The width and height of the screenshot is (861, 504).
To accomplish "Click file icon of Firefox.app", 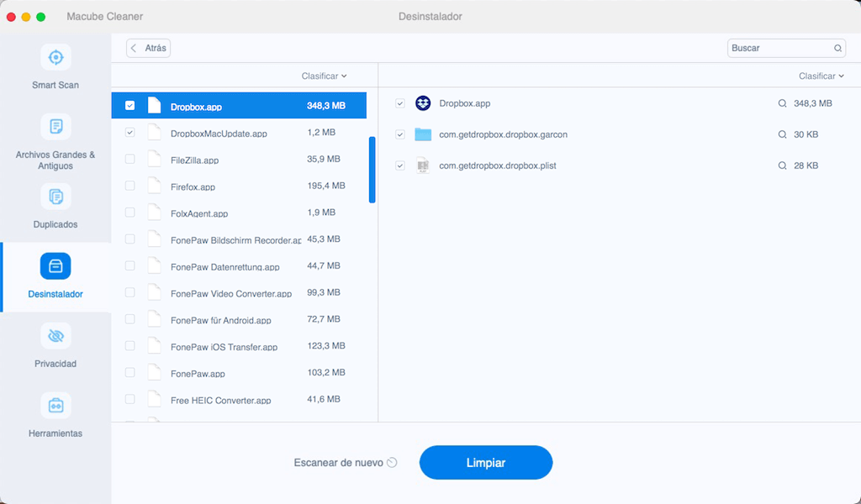I will 155,186.
